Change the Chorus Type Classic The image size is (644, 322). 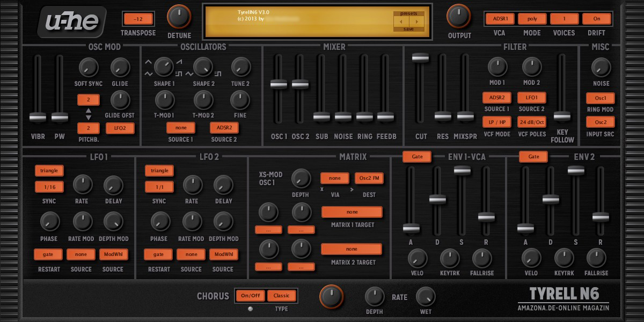click(282, 296)
